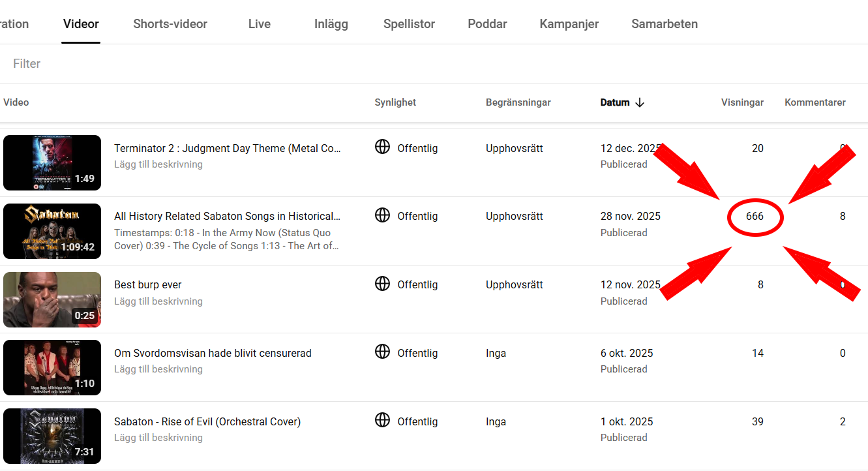Screen dimensions: 868x471
Task: Click globe icon for Rise of Evil video
Action: (383, 419)
